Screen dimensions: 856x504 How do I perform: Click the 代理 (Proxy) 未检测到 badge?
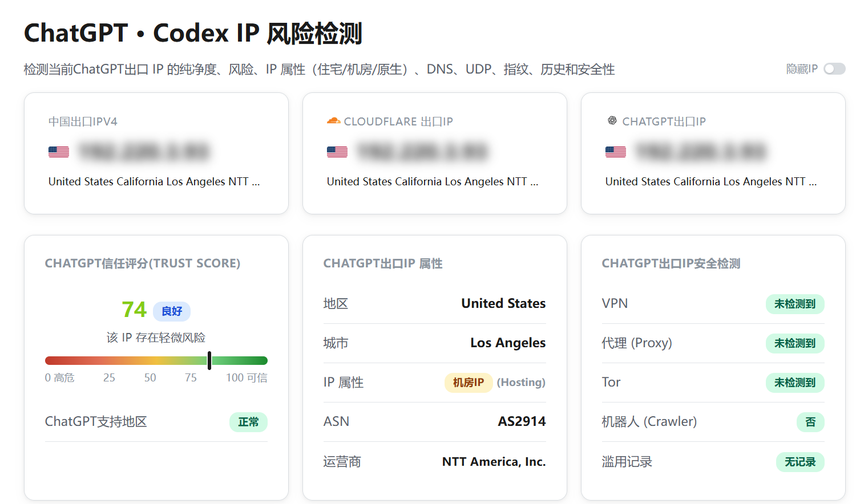tap(795, 343)
